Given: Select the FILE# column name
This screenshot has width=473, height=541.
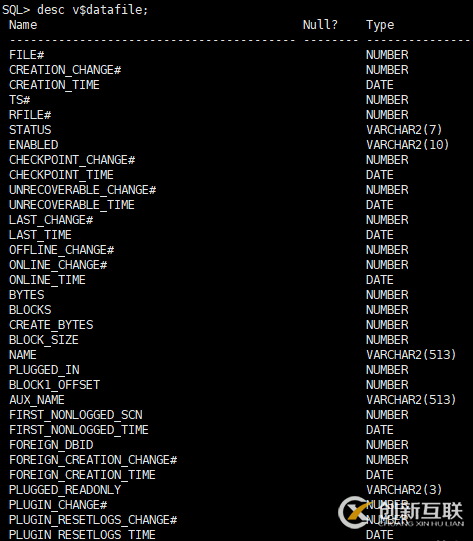Looking at the screenshot, I should (x=27, y=55).
